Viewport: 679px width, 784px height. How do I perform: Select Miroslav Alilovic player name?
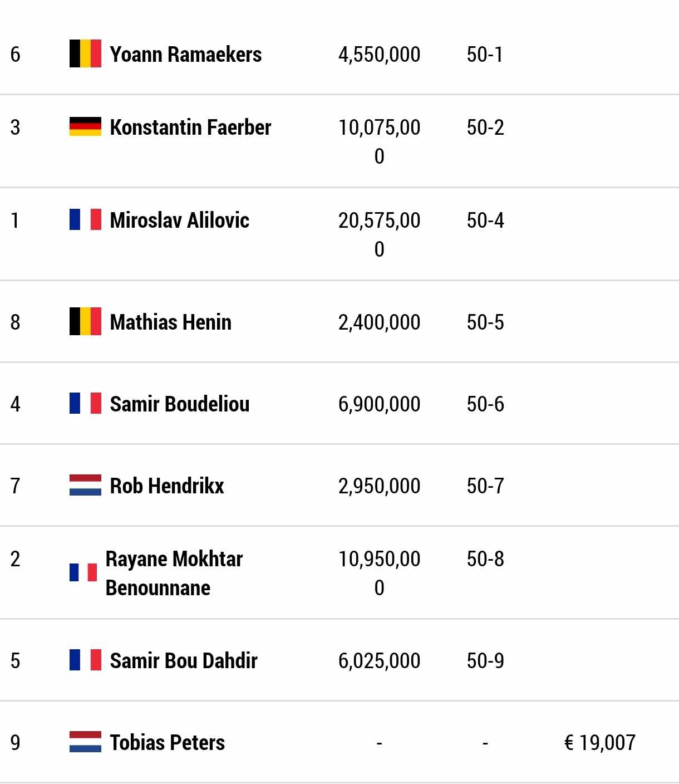(179, 220)
